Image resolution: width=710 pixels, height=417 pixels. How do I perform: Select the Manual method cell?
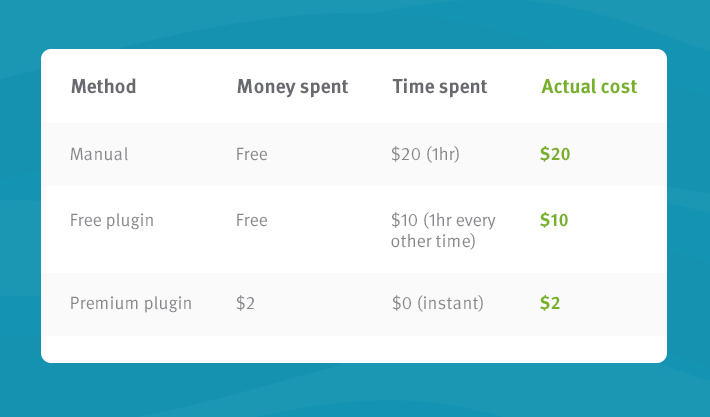[x=99, y=155]
